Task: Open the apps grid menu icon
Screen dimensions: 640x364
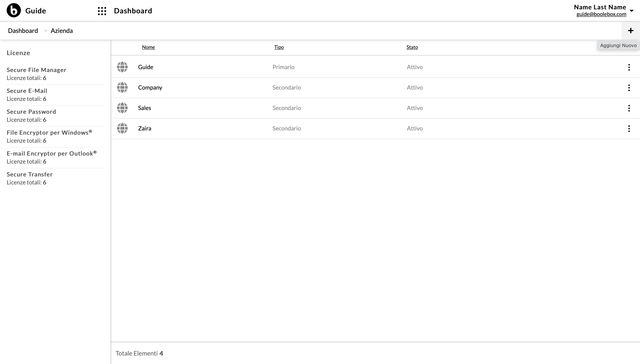Action: point(102,11)
